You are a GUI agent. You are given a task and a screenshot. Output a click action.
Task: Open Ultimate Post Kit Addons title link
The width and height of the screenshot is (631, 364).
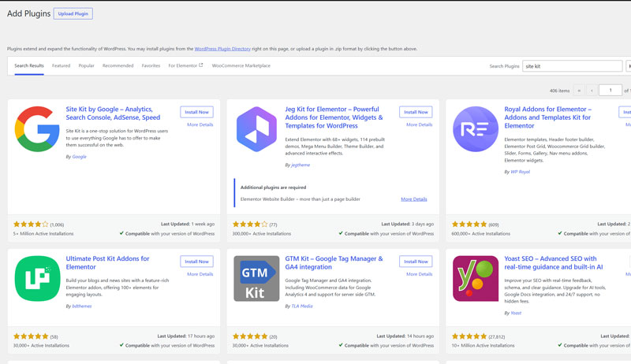pos(107,262)
